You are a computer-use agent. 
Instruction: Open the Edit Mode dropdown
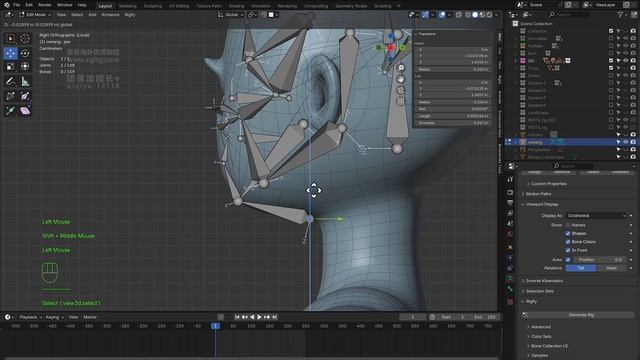(35, 15)
